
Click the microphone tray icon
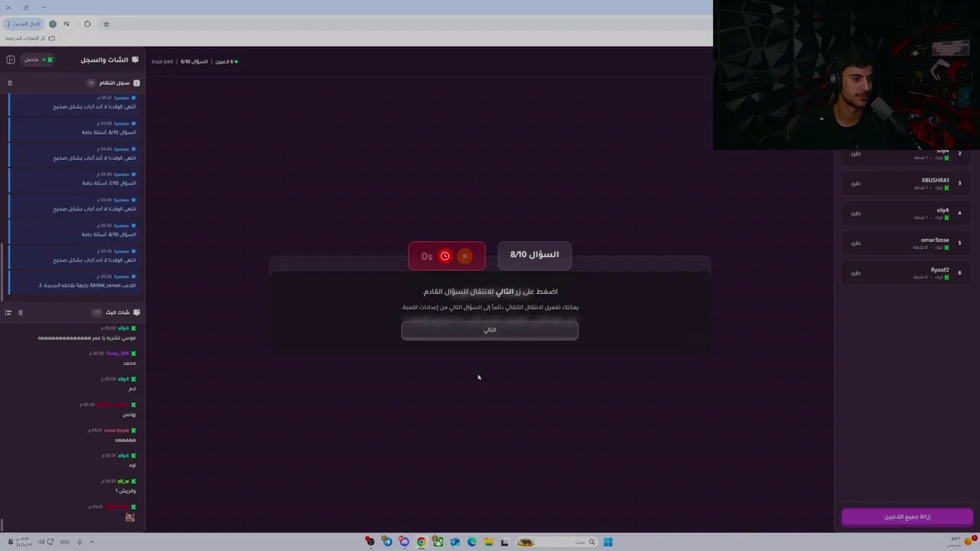coord(79,542)
